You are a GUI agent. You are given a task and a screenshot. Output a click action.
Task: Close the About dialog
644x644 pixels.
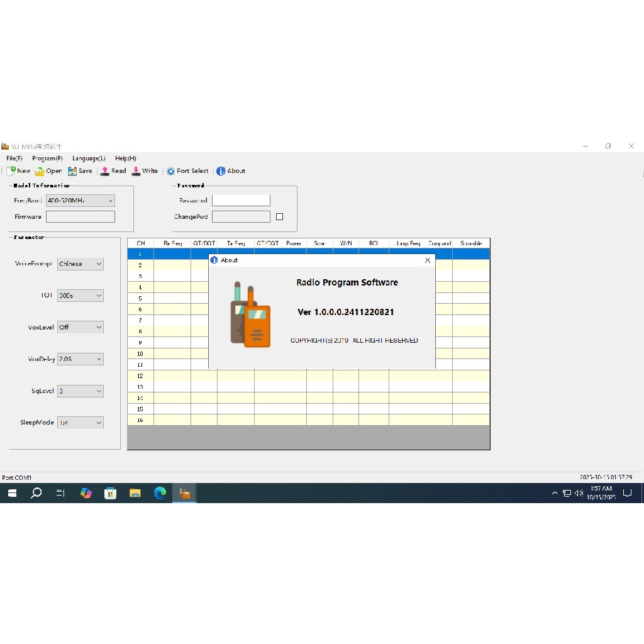click(428, 260)
